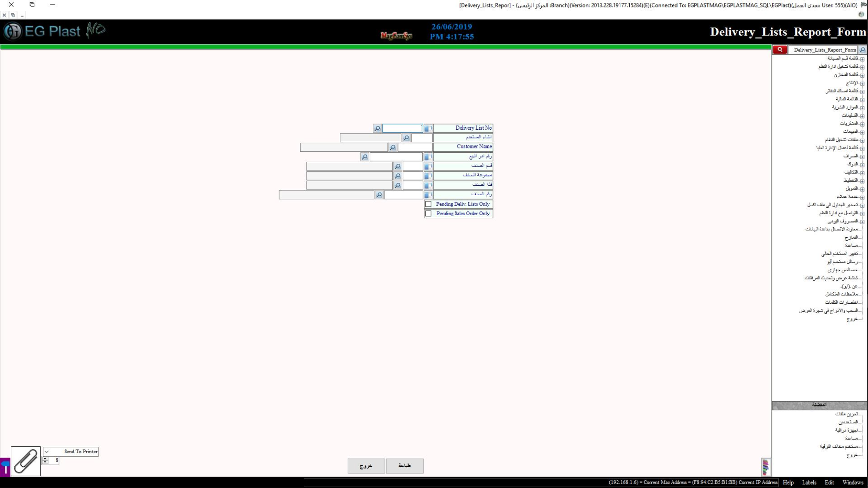Select معاودة الاتصال بقاعدة البيانات in the tree
This screenshot has height=488, width=868.
(832, 229)
